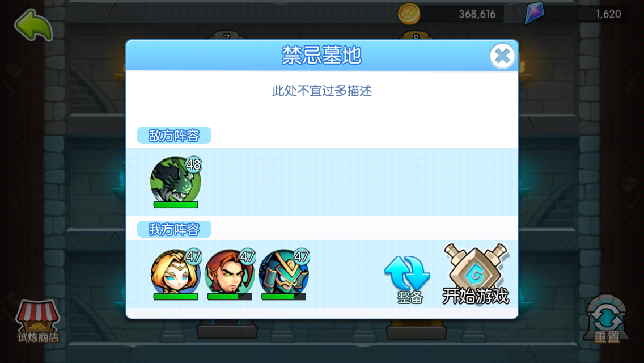Tap the green back arrow
Viewport: 644px width, 363px height.
pyautogui.click(x=33, y=26)
